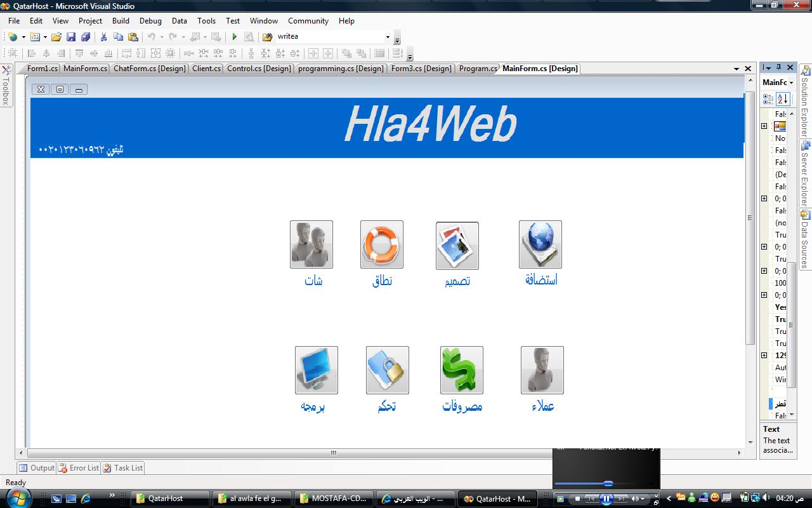Image resolution: width=812 pixels, height=508 pixels.
Task: Click the Cut scissors icon
Action: point(103,37)
